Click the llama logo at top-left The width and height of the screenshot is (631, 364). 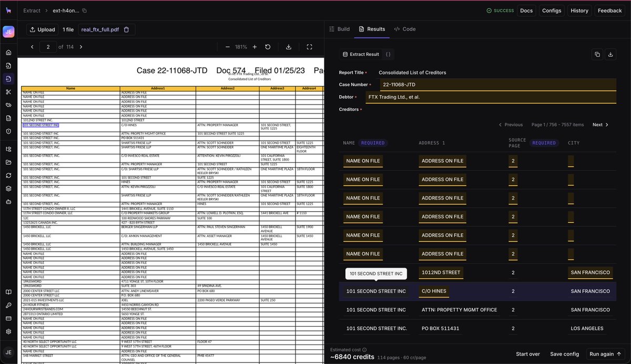click(x=8, y=11)
